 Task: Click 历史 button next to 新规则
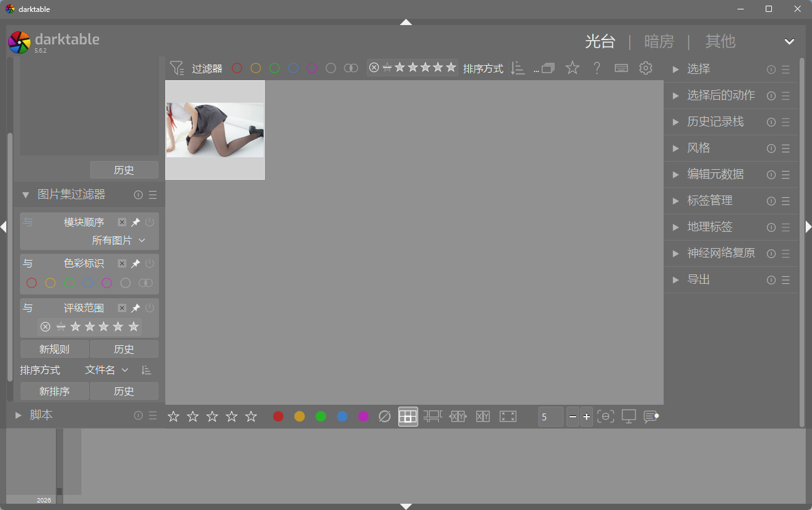pos(124,350)
